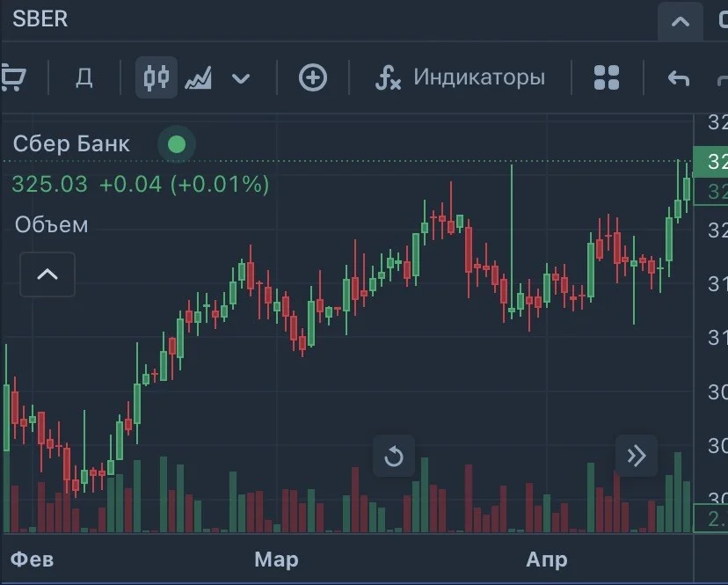Undo the last chart action

(678, 78)
